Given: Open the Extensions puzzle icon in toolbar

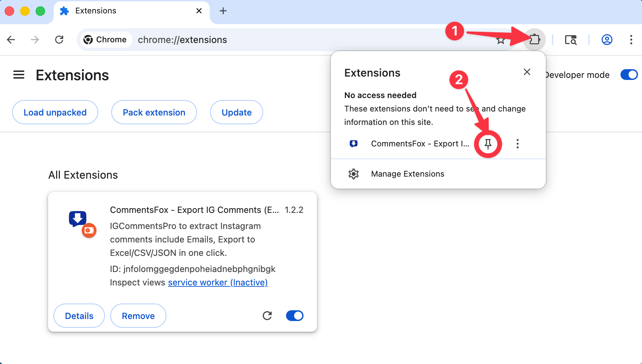Looking at the screenshot, I should 534,40.
